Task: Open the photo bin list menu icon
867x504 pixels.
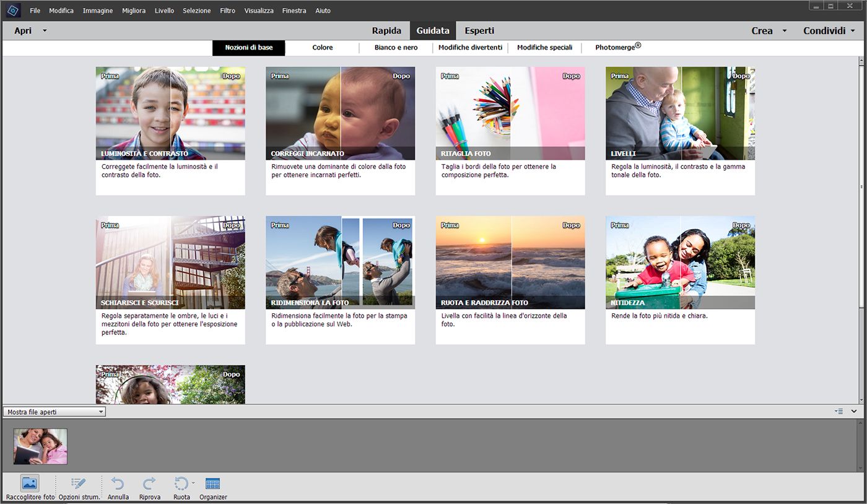Action: [839, 411]
